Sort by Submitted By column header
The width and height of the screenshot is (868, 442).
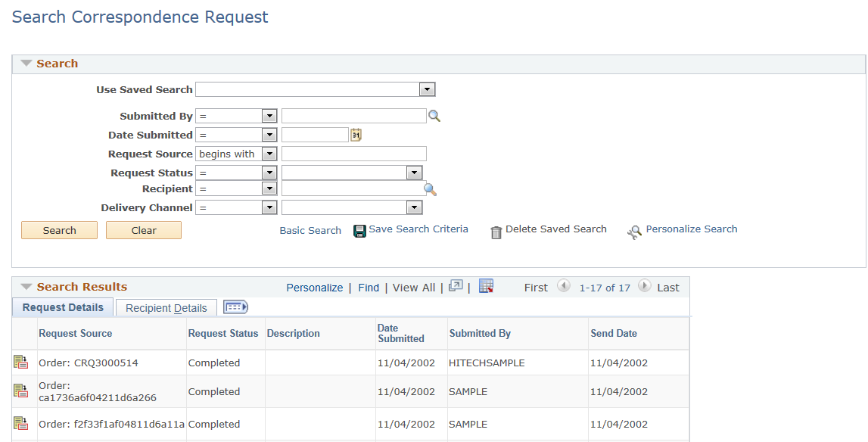(480, 334)
